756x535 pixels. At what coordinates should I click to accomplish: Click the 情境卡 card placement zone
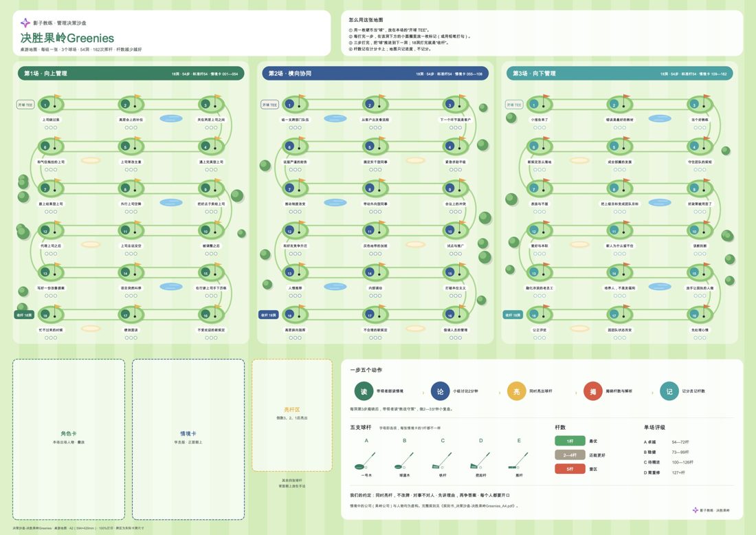point(188,439)
